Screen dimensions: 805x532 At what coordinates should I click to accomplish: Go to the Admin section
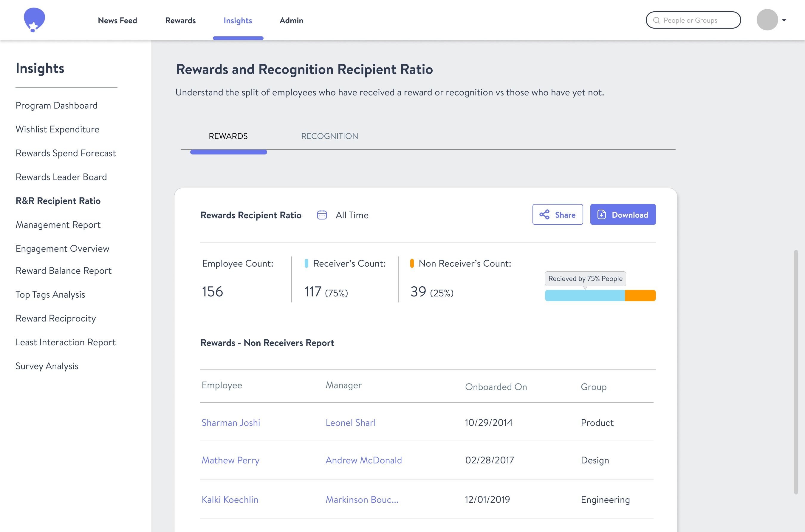(291, 20)
